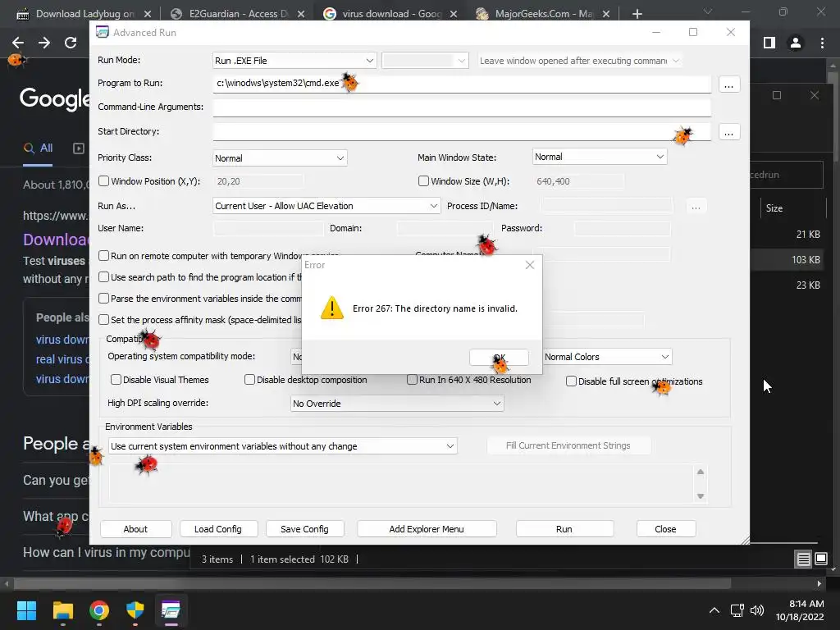Switch to Download Ladybug browser tab
The image size is (840, 630).
click(x=83, y=14)
